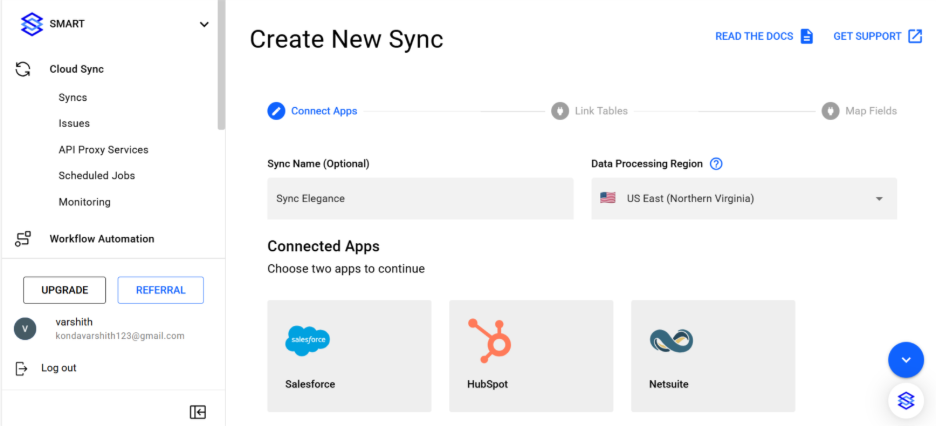Select the Link Tables step label
This screenshot has width=936, height=426.
coord(601,111)
